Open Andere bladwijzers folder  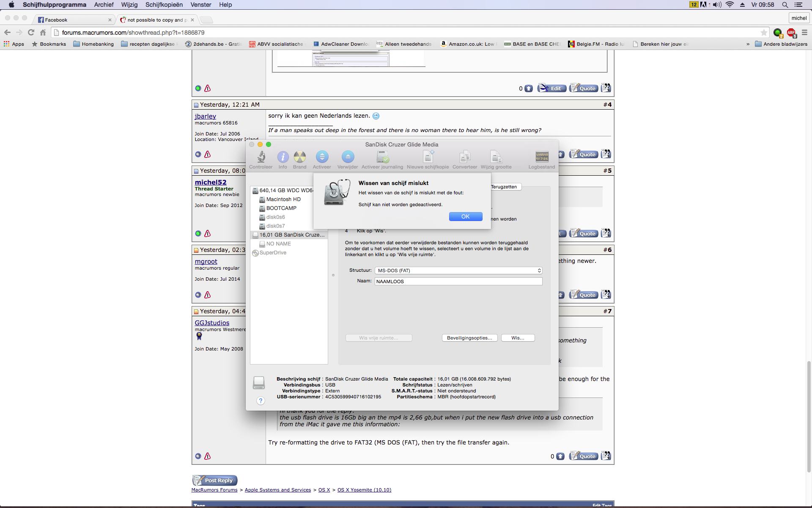tap(781, 44)
